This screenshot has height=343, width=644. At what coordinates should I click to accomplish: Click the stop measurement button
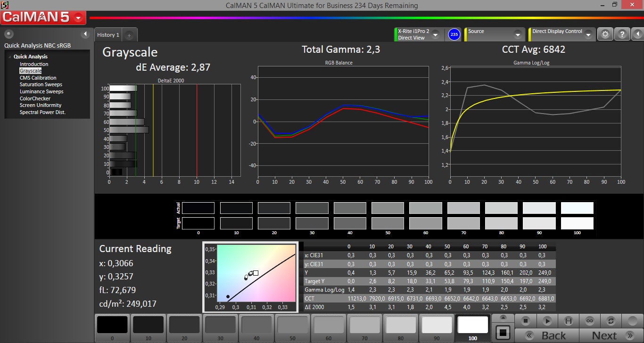coord(526,320)
